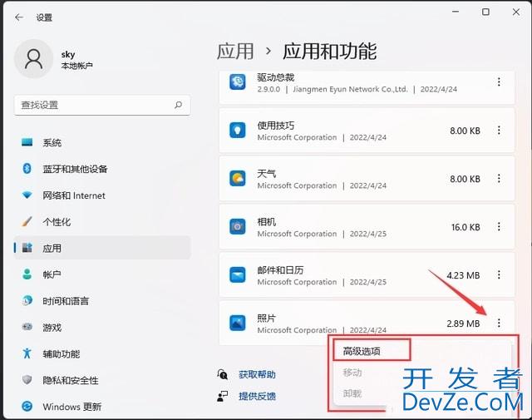Screen dimensions: 532x420
Task: Open the 获取帮助 link
Action: 257,374
